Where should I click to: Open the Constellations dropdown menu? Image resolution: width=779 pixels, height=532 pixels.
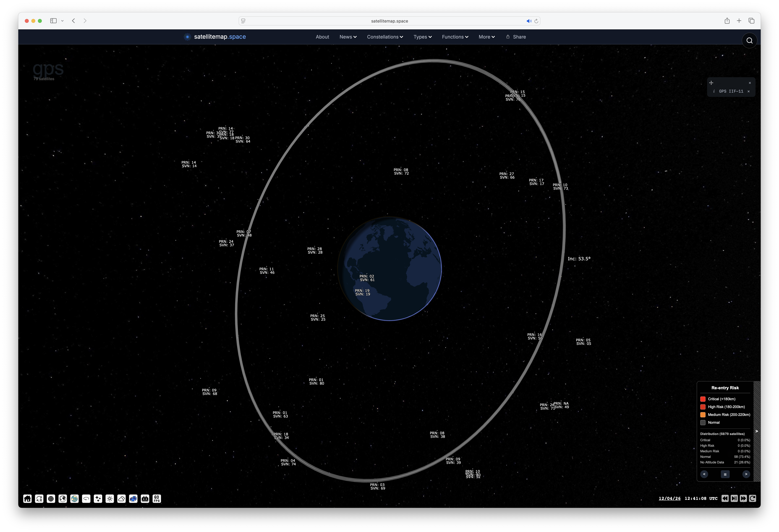(x=385, y=37)
